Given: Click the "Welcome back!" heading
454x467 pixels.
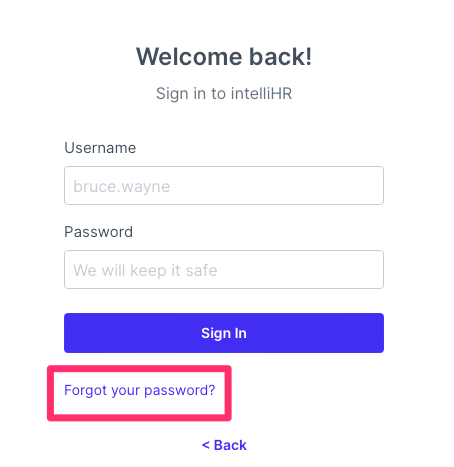Looking at the screenshot, I should point(224,56).
